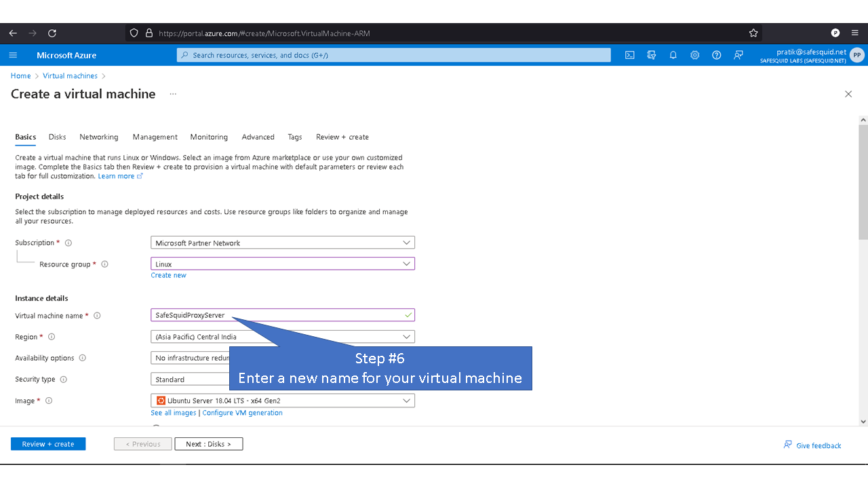Click the Microsoft Azure portal title
The image size is (868, 488).
pos(66,55)
